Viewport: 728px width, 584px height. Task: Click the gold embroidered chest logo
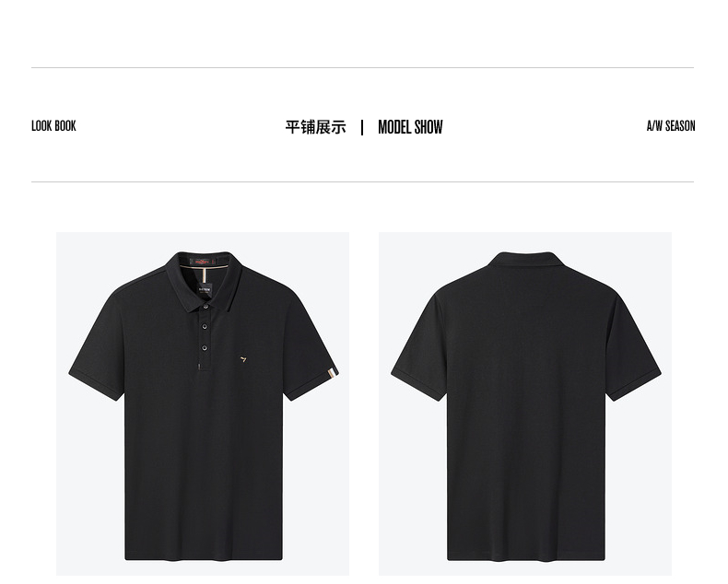tap(243, 359)
